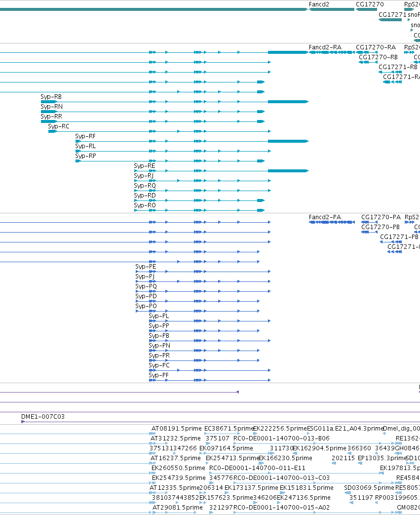Viewport: 420px width, 515px height.
Task: Open the Fancd2-RA transcript label
Action: coord(325,47)
